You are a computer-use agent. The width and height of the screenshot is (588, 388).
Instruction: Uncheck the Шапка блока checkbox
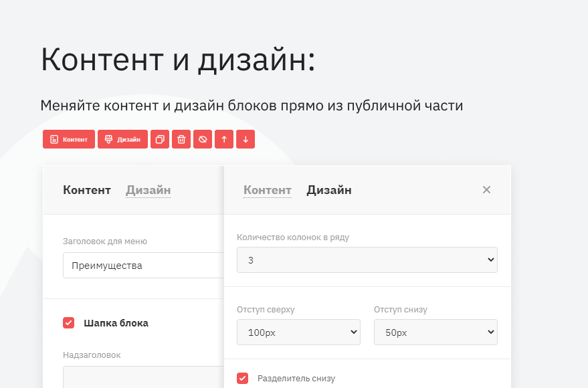(68, 323)
